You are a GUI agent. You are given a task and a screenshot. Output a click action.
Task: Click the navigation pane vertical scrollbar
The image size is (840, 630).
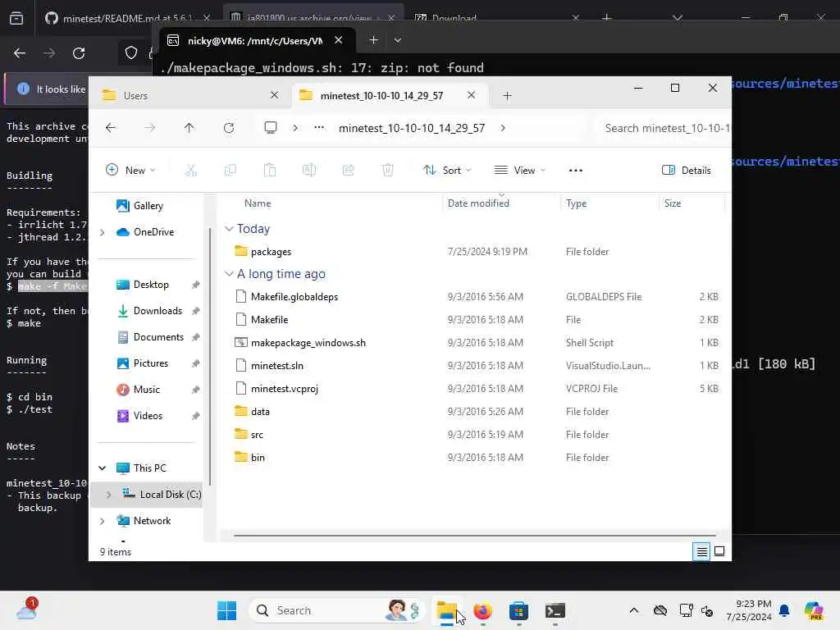tap(210, 356)
